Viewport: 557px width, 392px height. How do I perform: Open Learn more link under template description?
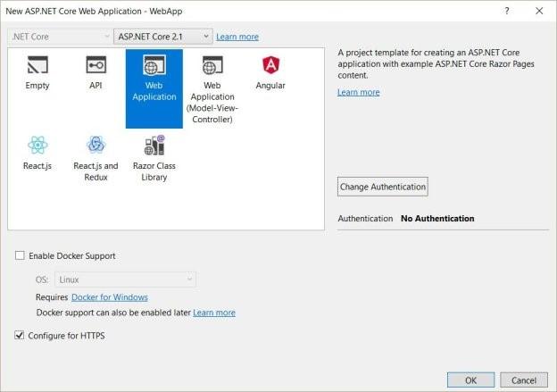[359, 92]
